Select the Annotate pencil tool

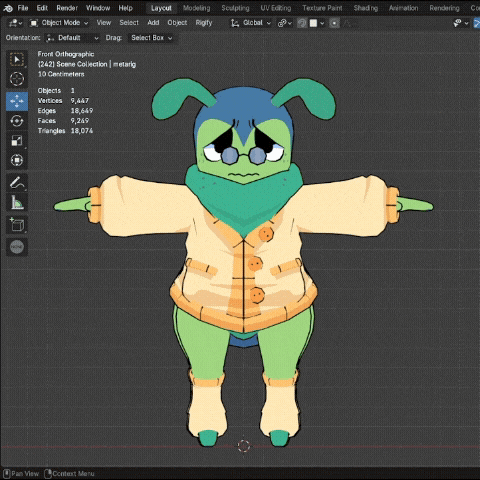(17, 183)
